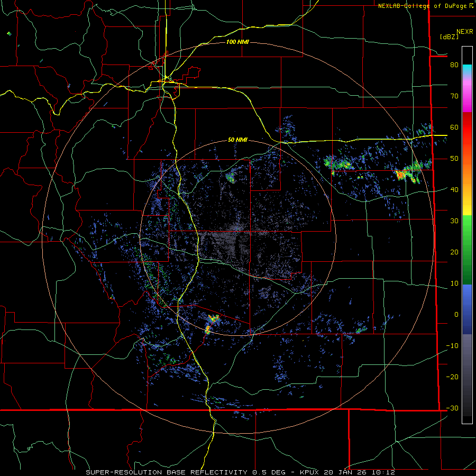Click the NEXR label above the color scale
The image size is (476, 476).
click(x=464, y=32)
